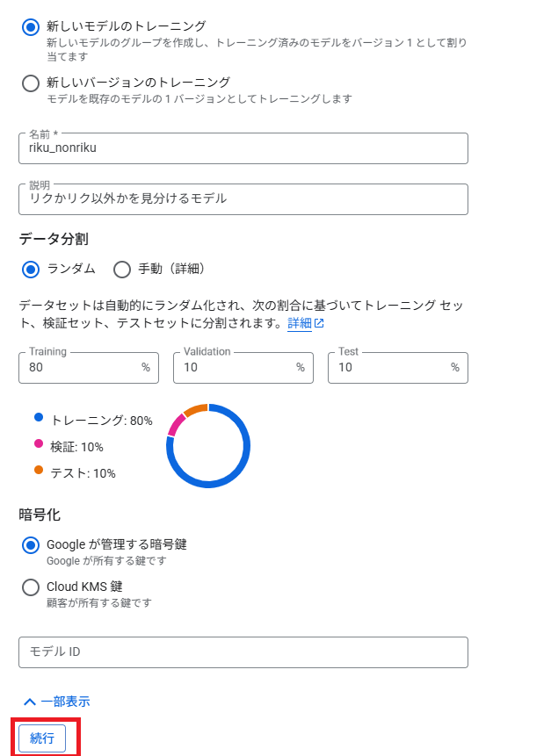
Task: Select 新しいモデルのトレーニング radio button
Action: [31, 27]
